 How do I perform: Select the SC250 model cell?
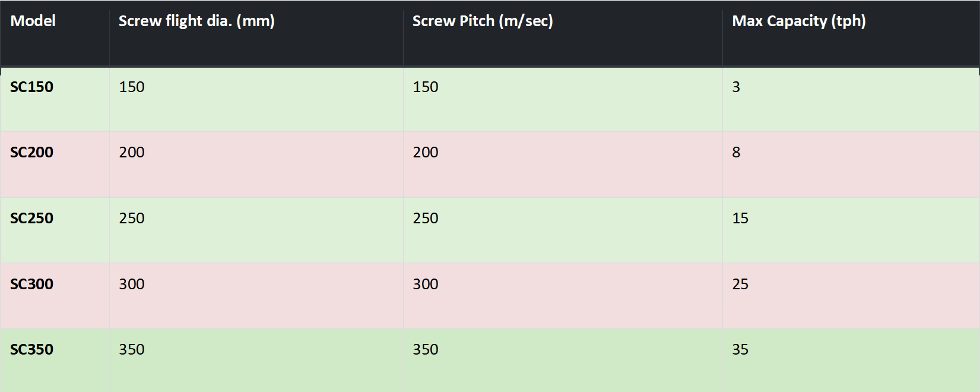32,219
